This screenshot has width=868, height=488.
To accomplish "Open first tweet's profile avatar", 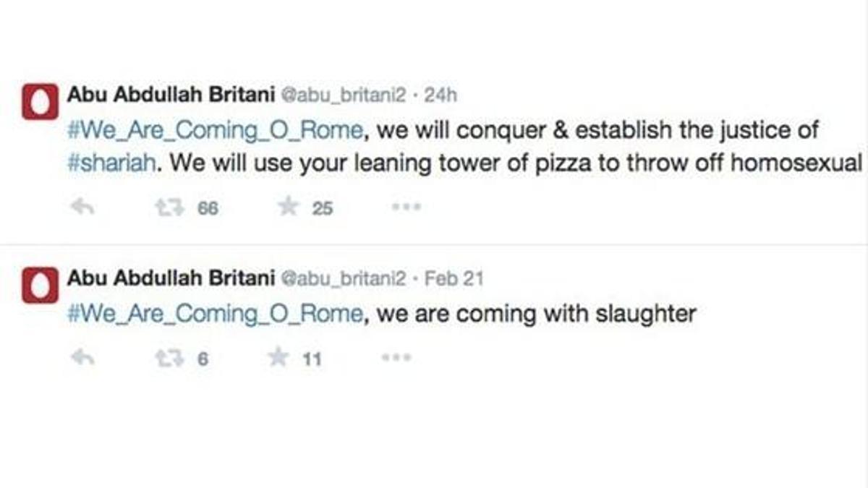I will (39, 103).
